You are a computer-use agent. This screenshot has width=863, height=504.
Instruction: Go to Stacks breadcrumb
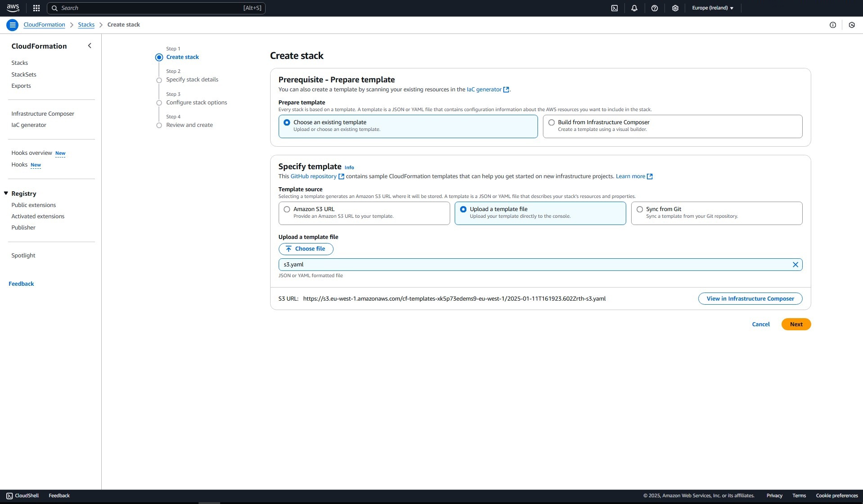(x=86, y=25)
